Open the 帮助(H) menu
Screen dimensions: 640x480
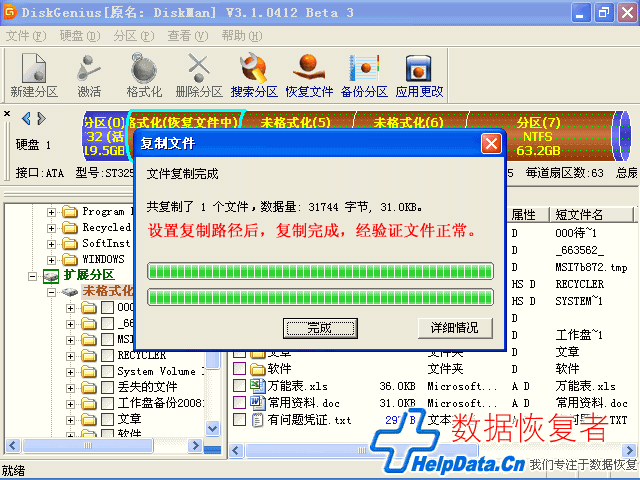pyautogui.click(x=242, y=36)
